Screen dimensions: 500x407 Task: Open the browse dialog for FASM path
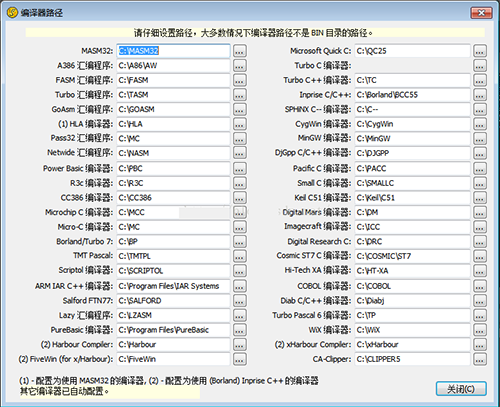coord(240,80)
